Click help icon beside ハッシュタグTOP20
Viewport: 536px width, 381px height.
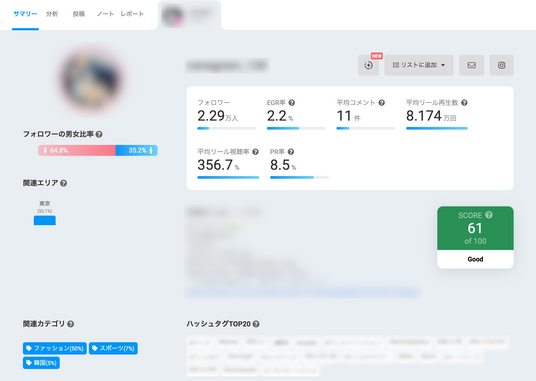pos(256,324)
